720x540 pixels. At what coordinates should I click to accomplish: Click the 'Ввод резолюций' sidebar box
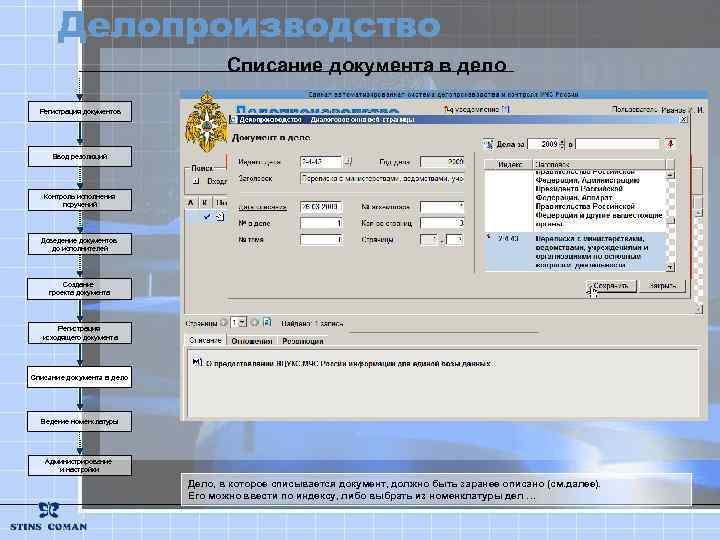(x=80, y=156)
